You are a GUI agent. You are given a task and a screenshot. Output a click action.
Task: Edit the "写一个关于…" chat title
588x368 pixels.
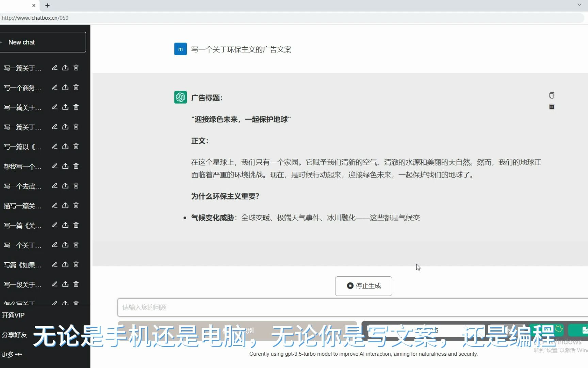pos(54,245)
